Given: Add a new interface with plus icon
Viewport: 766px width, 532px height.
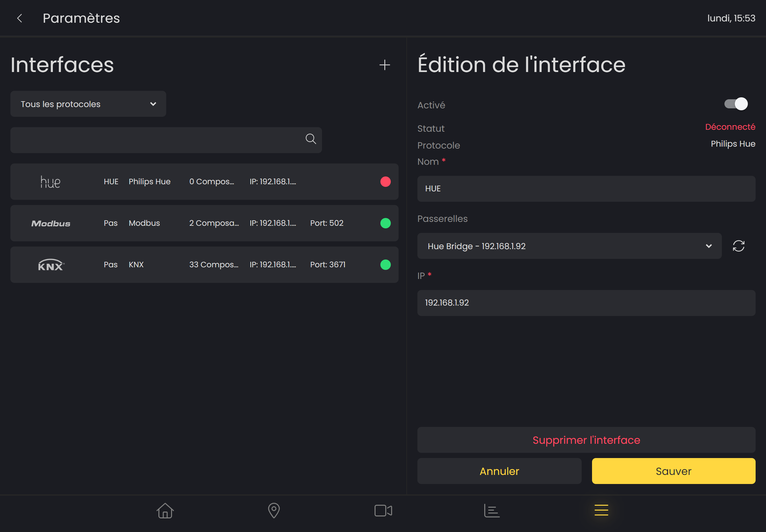Looking at the screenshot, I should pyautogui.click(x=385, y=65).
